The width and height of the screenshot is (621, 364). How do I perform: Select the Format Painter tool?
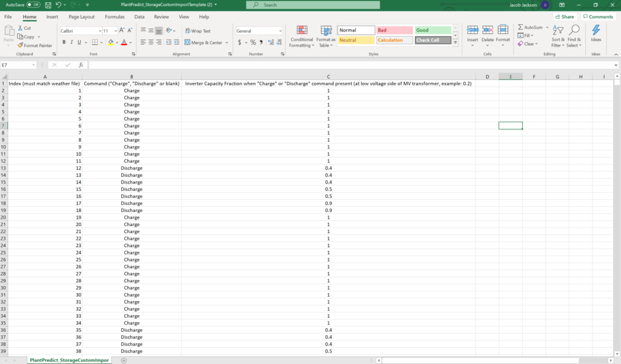35,45
